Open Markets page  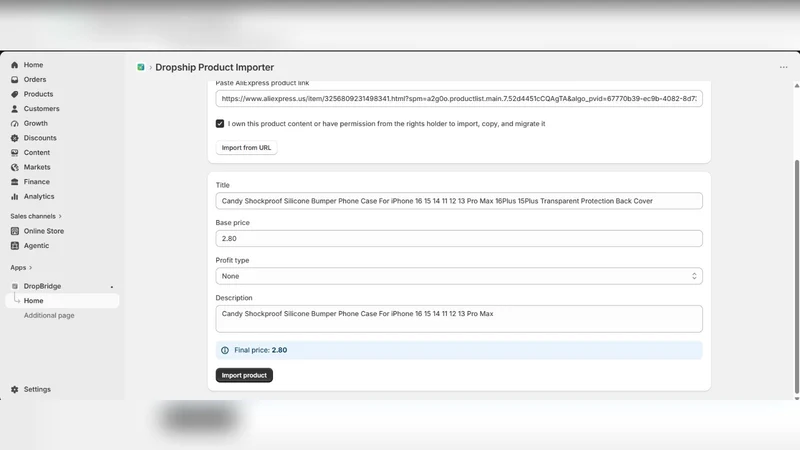point(37,167)
